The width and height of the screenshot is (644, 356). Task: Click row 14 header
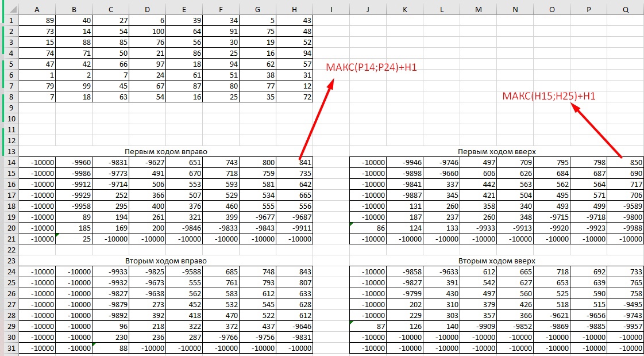(10, 163)
